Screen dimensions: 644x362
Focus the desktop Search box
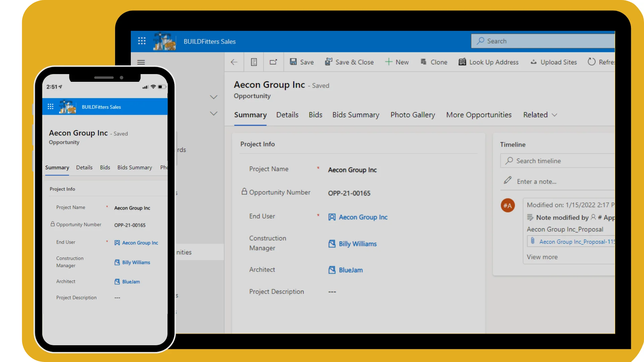coord(543,41)
